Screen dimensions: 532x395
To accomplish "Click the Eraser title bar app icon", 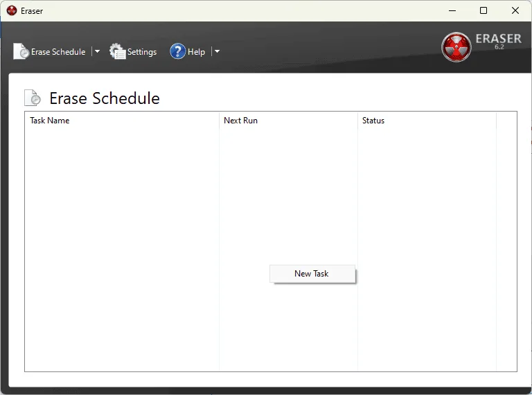I will pos(12,10).
